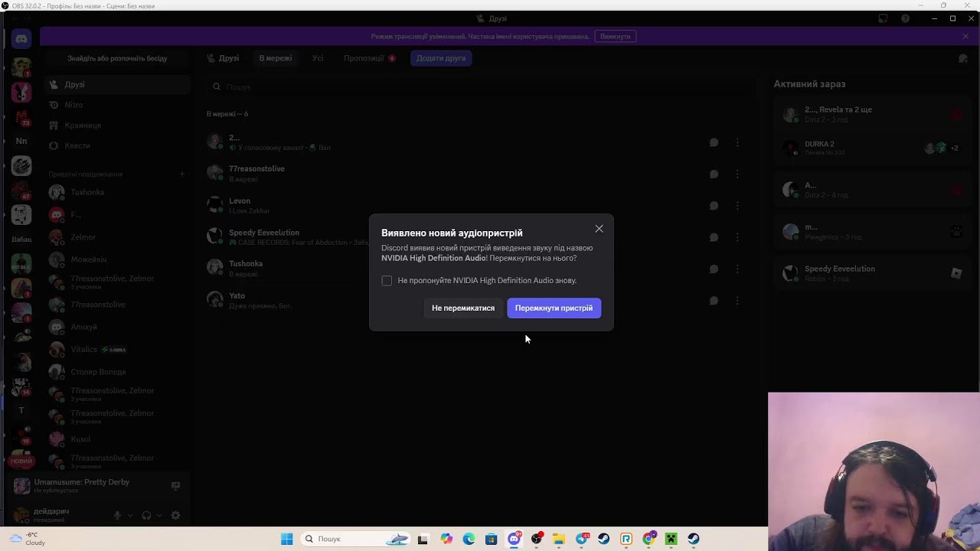Open File Explorer from the taskbar
Image resolution: width=980 pixels, height=551 pixels.
click(559, 539)
